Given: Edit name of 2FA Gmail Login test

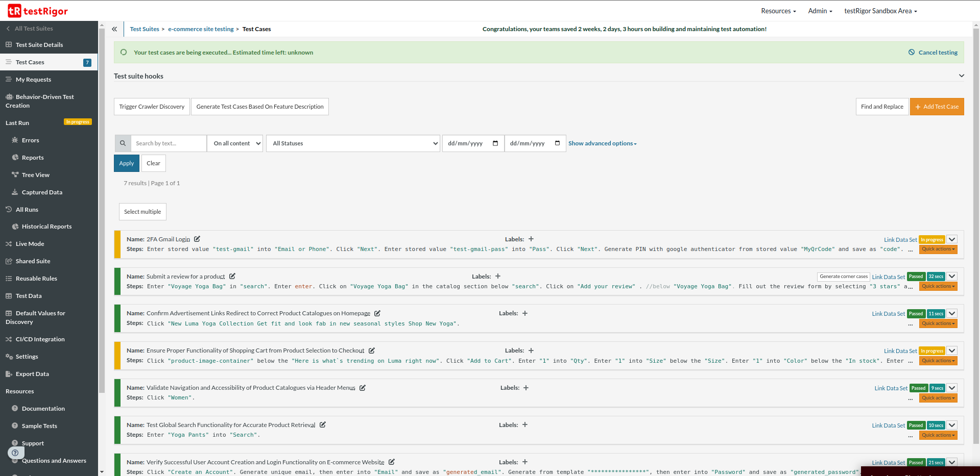Looking at the screenshot, I should point(197,239).
